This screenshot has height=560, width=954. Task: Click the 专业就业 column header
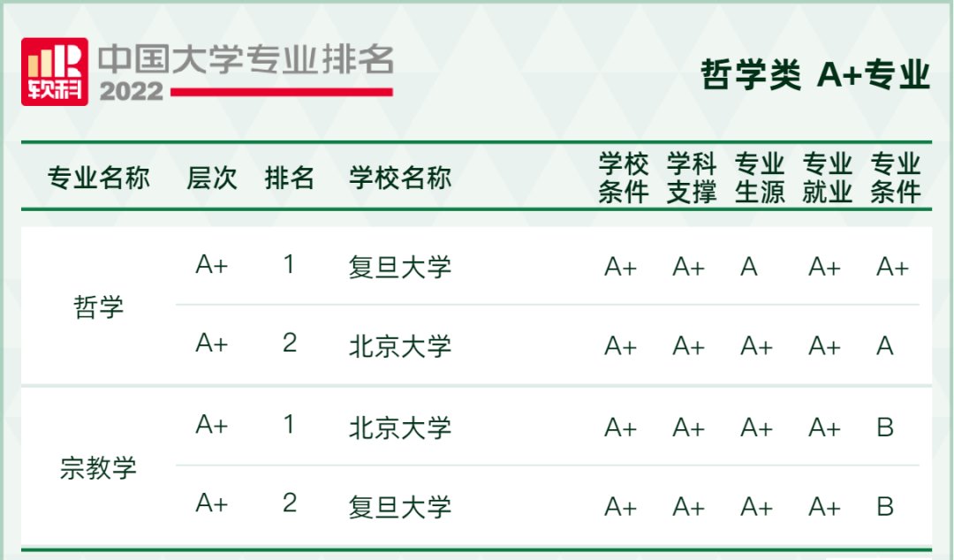(x=828, y=178)
